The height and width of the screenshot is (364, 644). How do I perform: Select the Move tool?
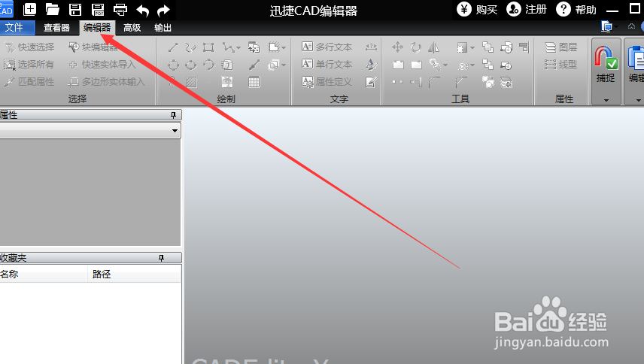pos(397,47)
